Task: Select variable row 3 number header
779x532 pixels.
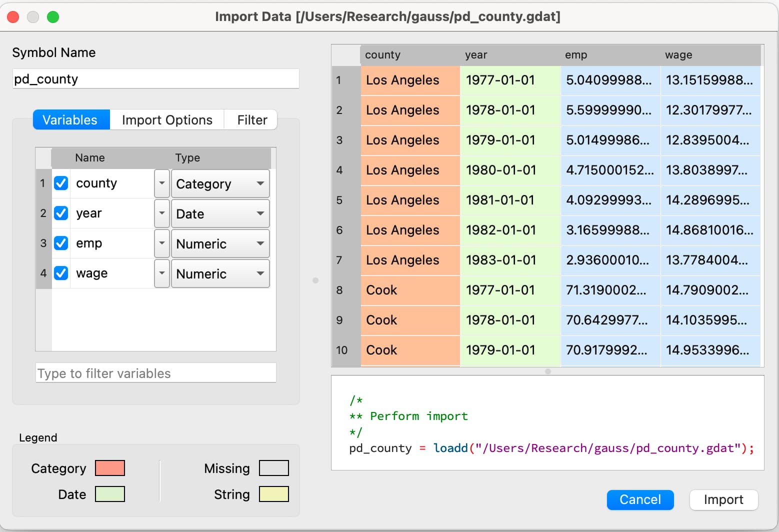Action: tap(43, 243)
